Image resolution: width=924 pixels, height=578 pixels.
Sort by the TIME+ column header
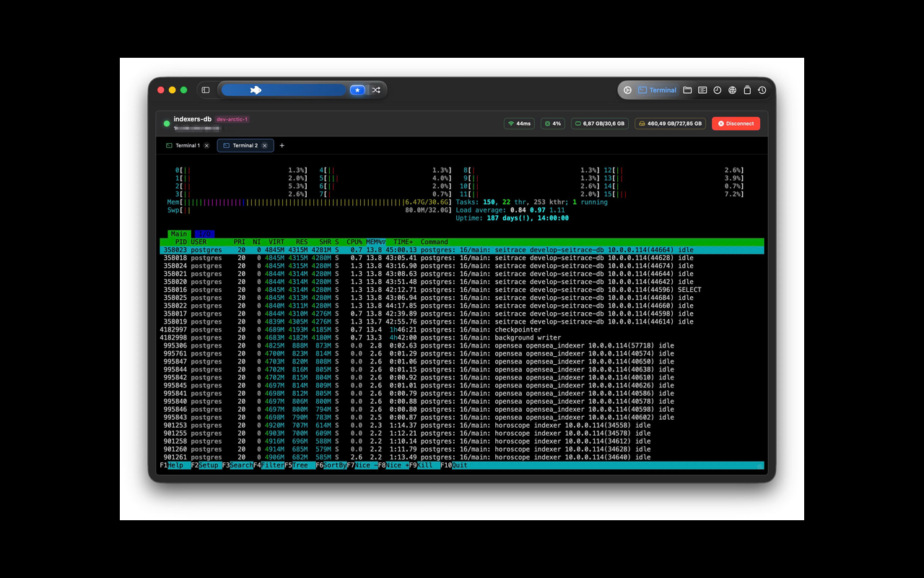click(x=403, y=242)
